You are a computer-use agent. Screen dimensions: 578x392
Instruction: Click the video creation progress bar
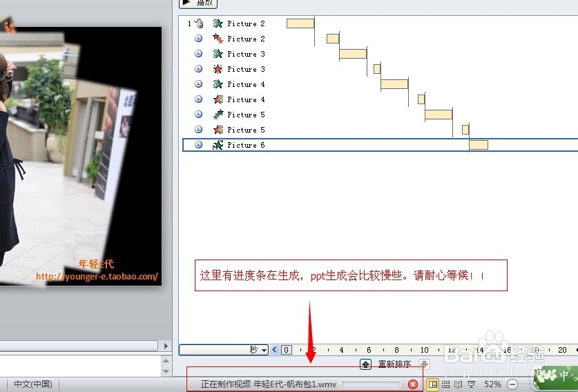coord(369,384)
